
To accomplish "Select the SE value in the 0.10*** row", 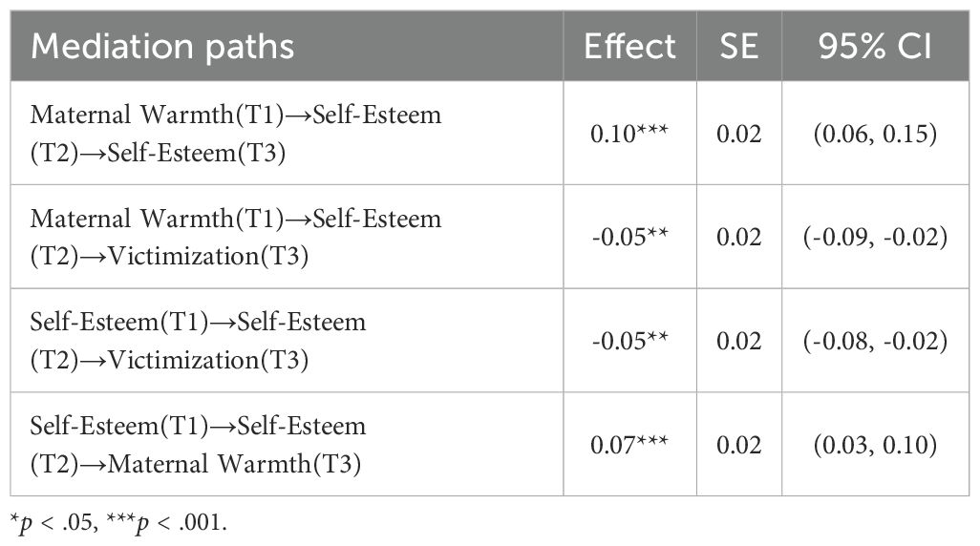I will pos(739,134).
